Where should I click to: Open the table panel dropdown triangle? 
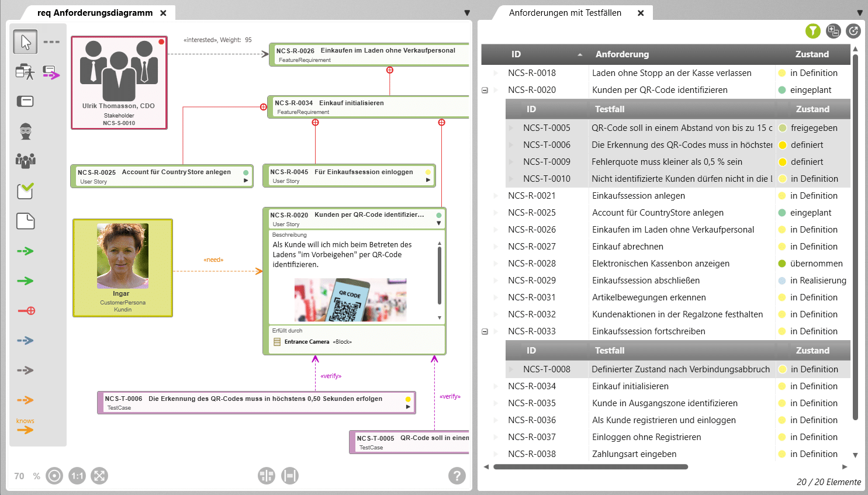860,13
